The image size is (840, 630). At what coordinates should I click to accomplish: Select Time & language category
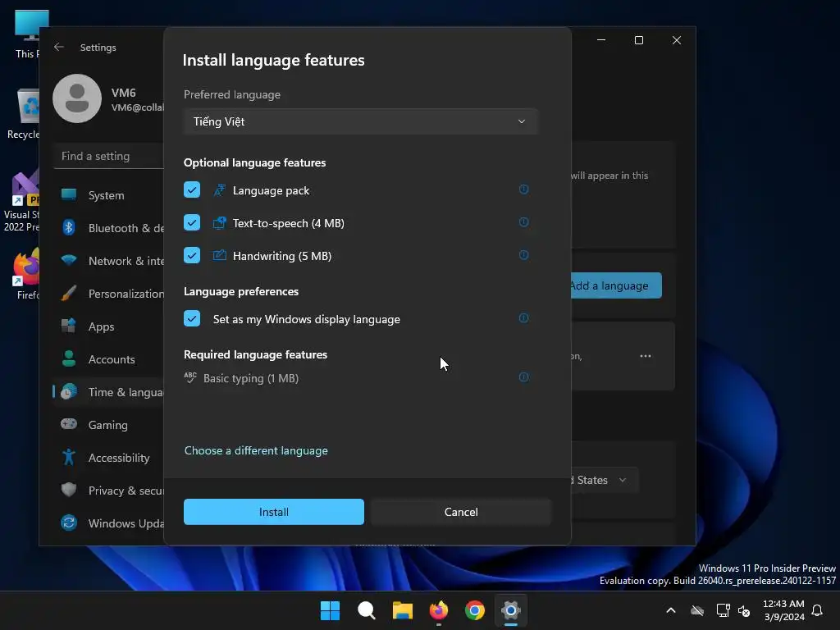(110, 391)
